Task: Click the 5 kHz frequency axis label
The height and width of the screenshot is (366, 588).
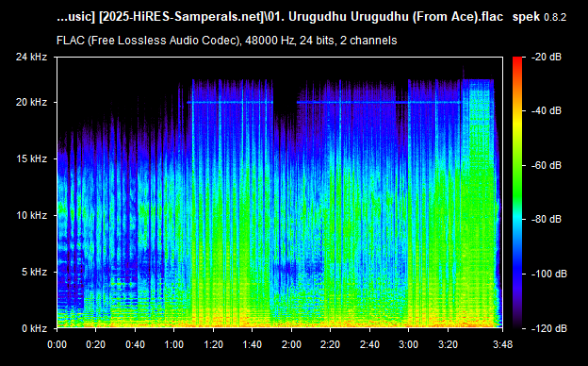Action: coord(34,272)
